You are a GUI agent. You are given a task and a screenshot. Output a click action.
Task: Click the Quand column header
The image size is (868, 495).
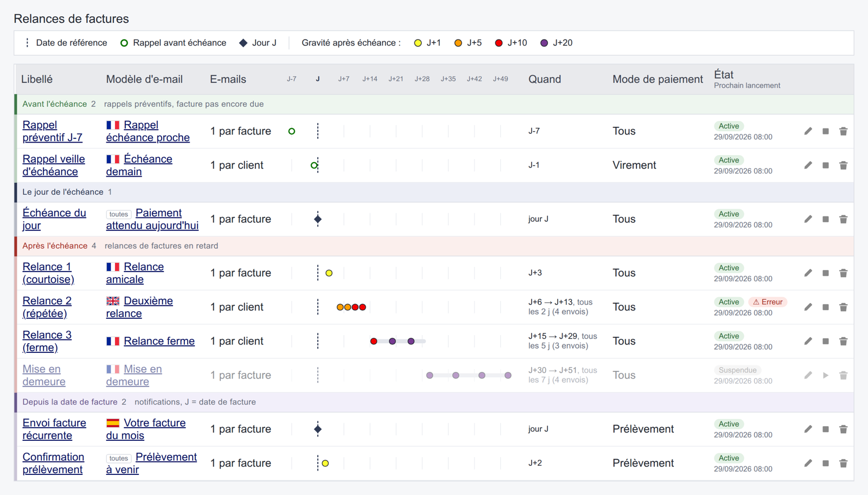tap(545, 79)
